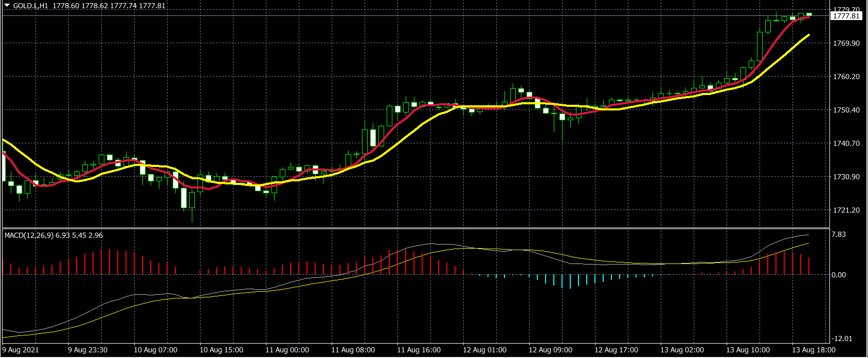The width and height of the screenshot is (868, 358).
Task: Click the 13 Aug 18:00 time label
Action: [x=813, y=350]
